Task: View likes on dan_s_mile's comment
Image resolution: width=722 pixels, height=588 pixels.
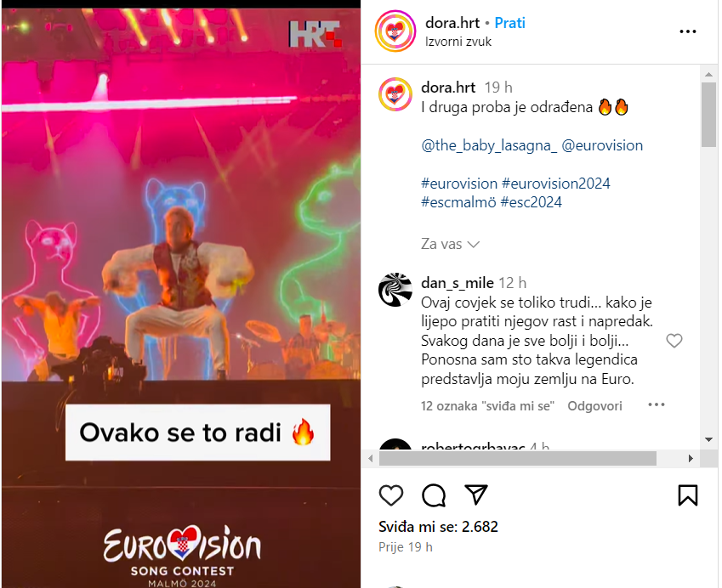Action: pos(487,406)
